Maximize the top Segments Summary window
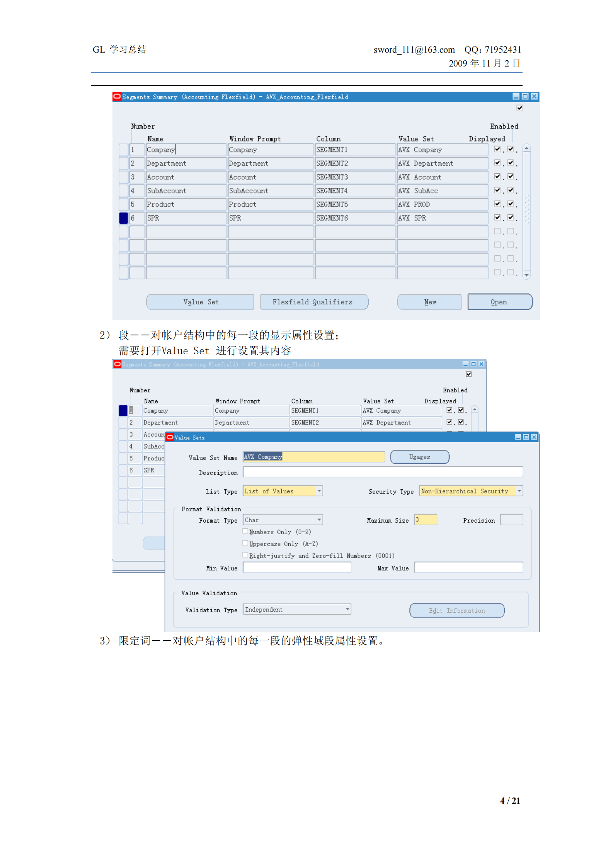This screenshot has width=613, height=868. (525, 96)
